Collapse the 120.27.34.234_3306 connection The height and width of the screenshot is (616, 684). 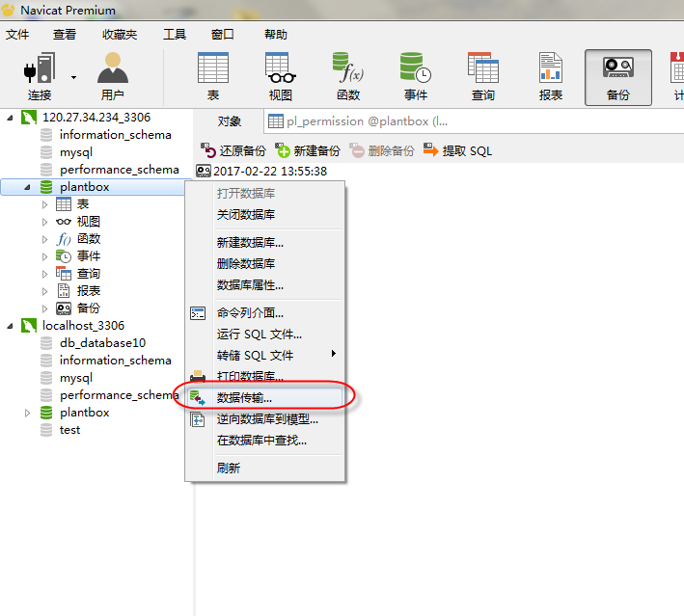(x=10, y=118)
